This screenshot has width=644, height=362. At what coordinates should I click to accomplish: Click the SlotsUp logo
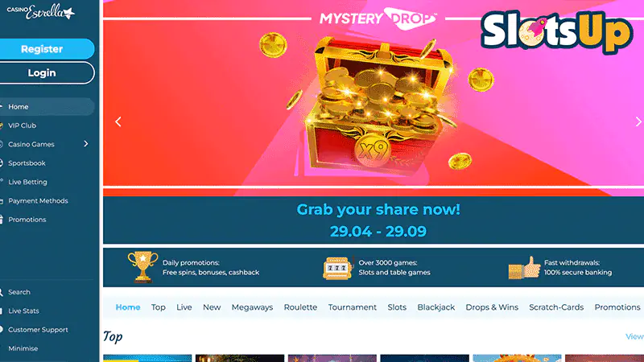pos(556,31)
